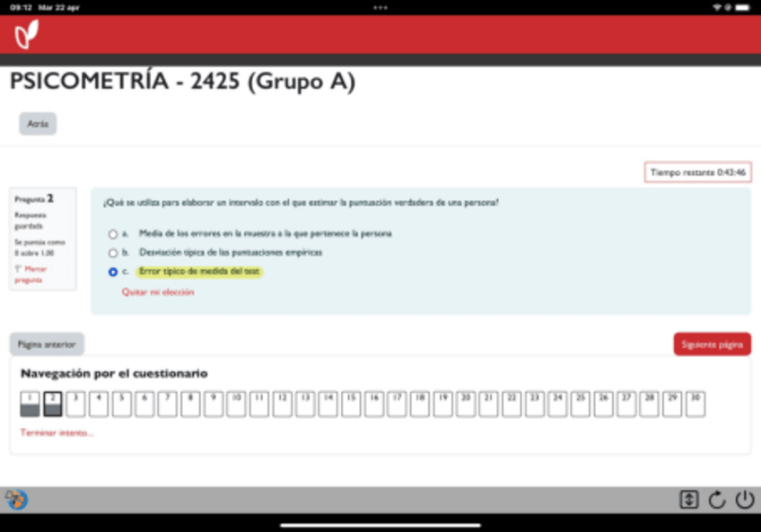Jump to question 15 in the quiz navigation

coord(351,404)
